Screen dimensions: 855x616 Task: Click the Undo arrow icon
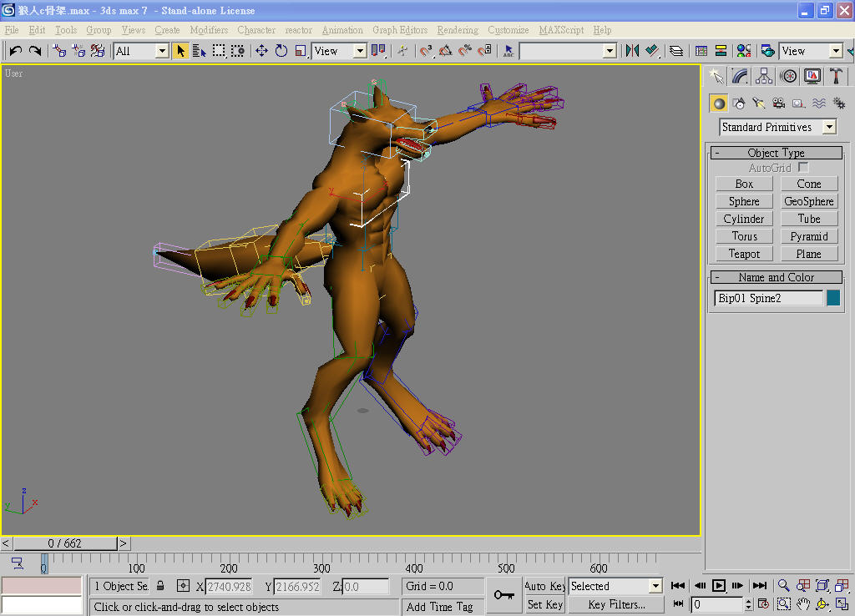pos(15,51)
